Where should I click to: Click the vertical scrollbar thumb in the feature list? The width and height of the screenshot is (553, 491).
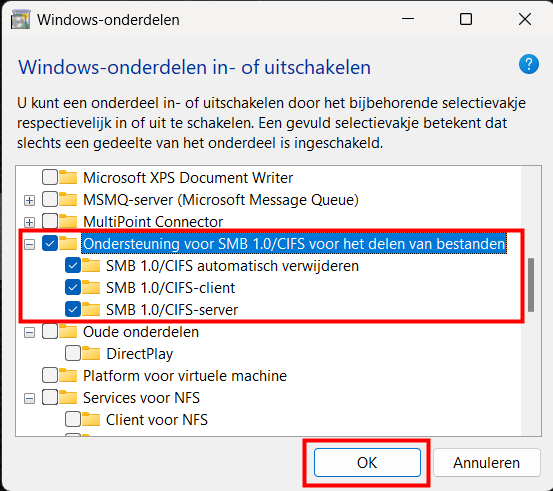click(x=531, y=285)
